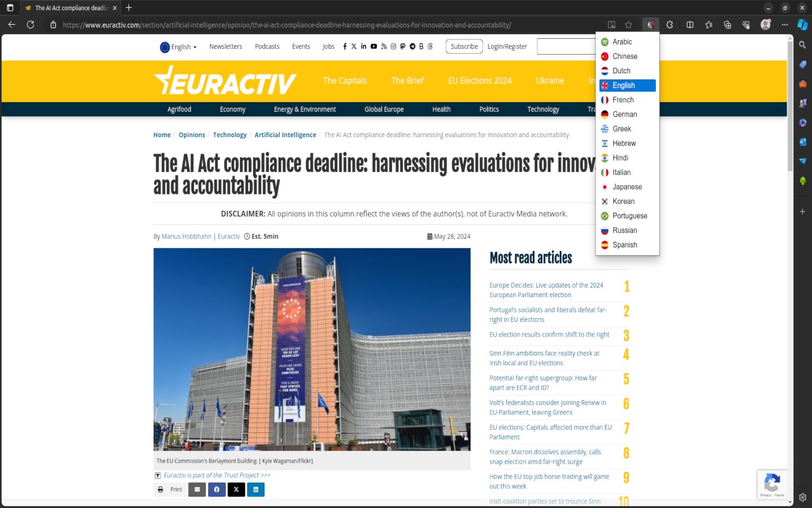The height and width of the screenshot is (508, 812).
Task: Click the Subscribe button
Action: 464,46
